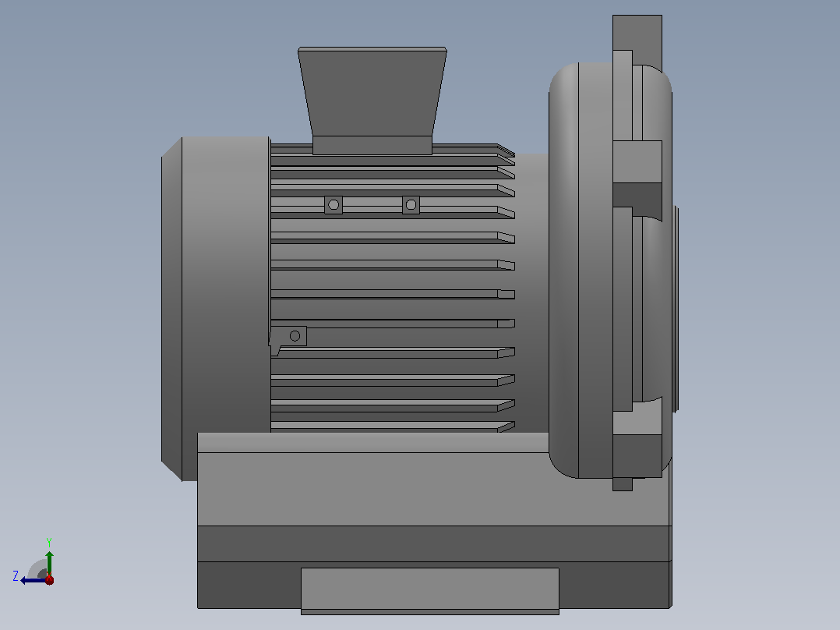
Task: Select the motor fan cover at the left end
Action: tap(216, 309)
